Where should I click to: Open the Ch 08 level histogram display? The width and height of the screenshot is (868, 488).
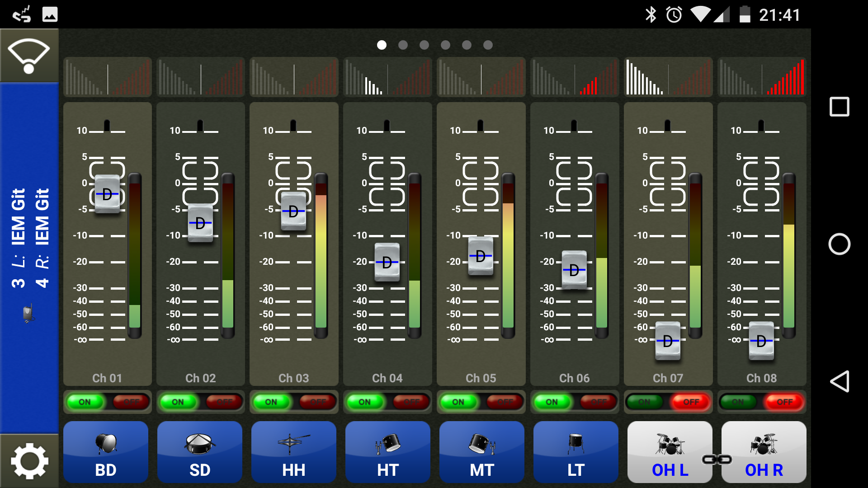762,77
